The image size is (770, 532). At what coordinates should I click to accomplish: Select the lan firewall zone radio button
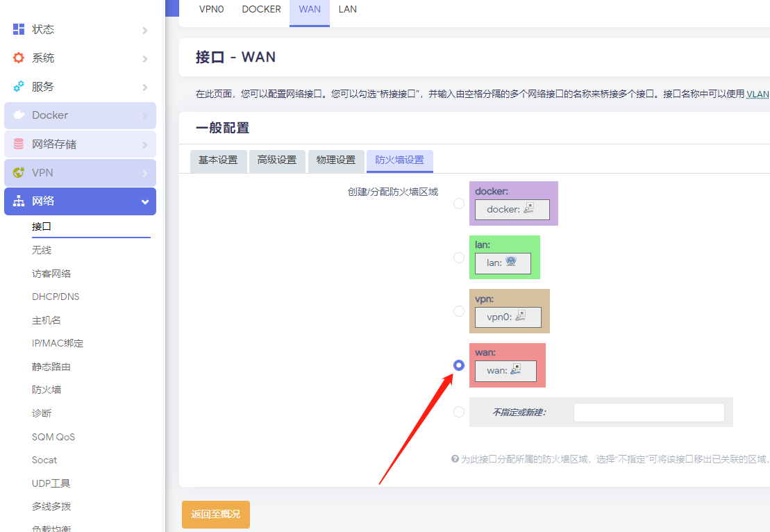[x=459, y=258]
